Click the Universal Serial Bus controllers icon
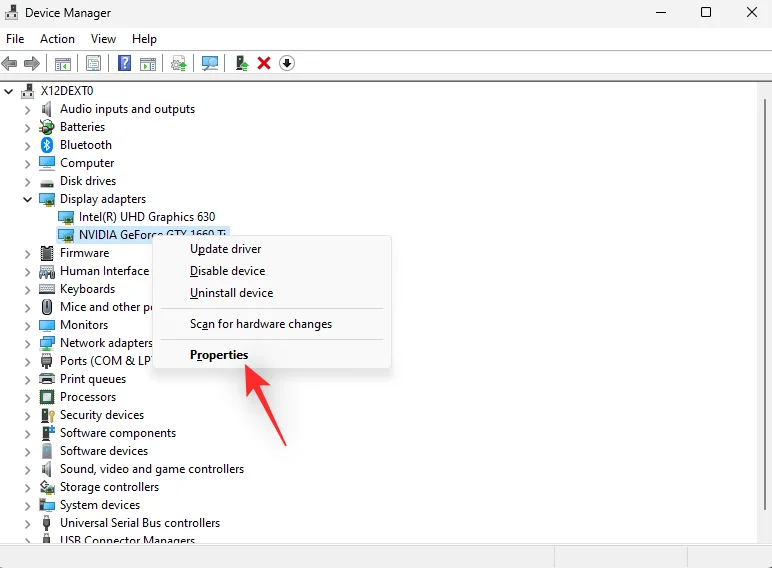The width and height of the screenshot is (772, 568). [47, 523]
